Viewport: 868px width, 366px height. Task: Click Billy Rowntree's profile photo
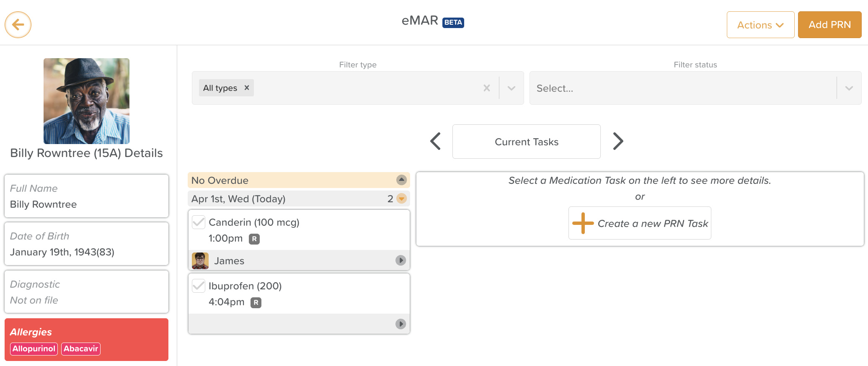[86, 101]
